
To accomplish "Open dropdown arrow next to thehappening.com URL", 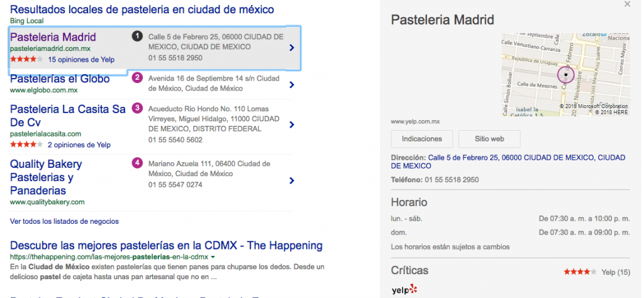I will tap(213, 257).
